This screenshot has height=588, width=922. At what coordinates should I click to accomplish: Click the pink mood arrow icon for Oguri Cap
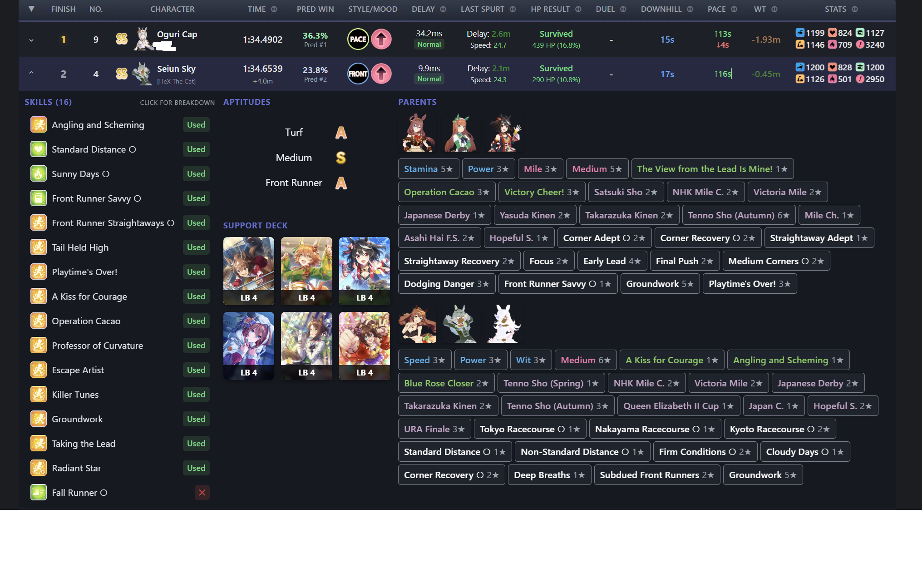click(381, 39)
